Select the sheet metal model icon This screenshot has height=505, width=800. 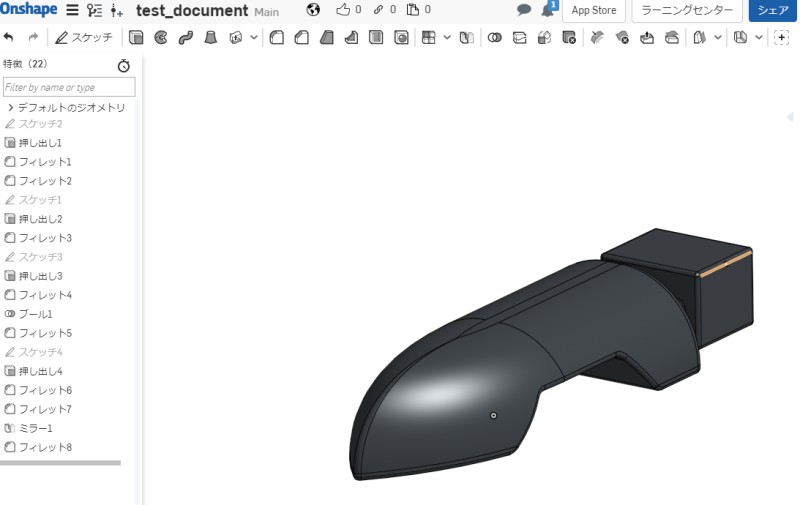[740, 37]
